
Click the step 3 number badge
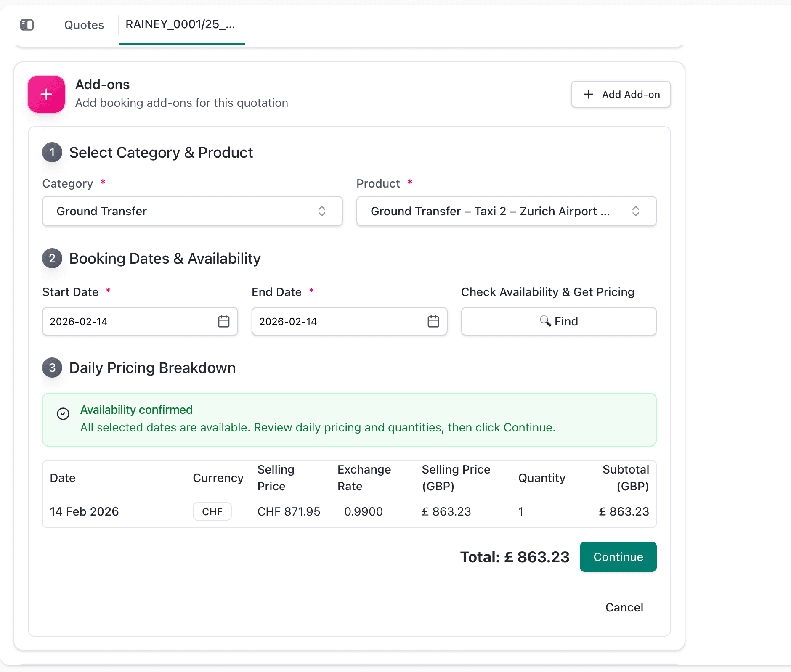[52, 368]
